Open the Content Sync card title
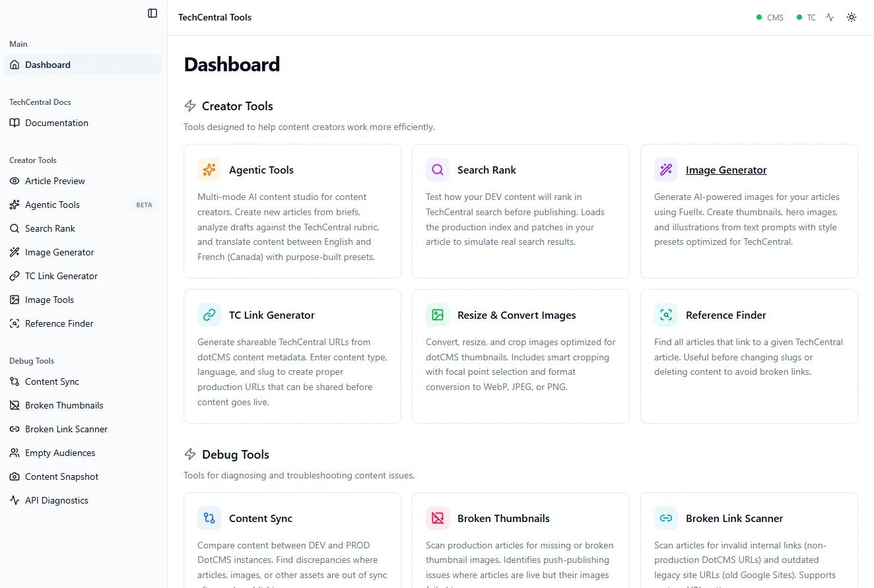Image resolution: width=874 pixels, height=588 pixels. point(261,518)
